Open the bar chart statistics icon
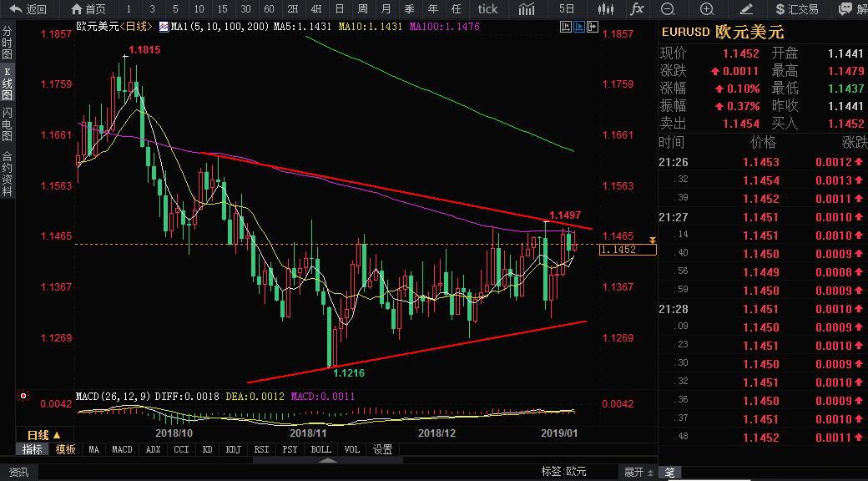Screen dimensions: 868x481 pyautogui.click(x=527, y=9)
